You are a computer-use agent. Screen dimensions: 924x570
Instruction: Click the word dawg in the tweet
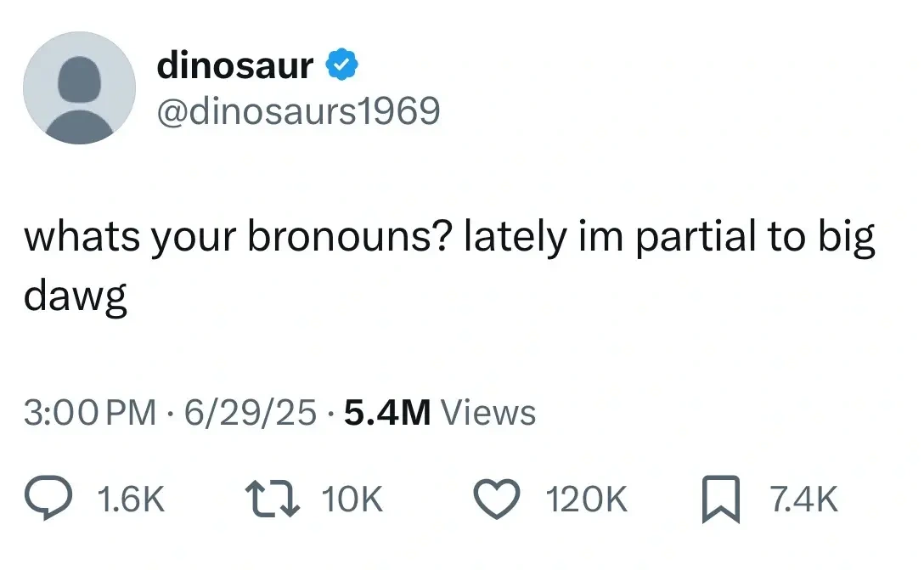(76, 296)
